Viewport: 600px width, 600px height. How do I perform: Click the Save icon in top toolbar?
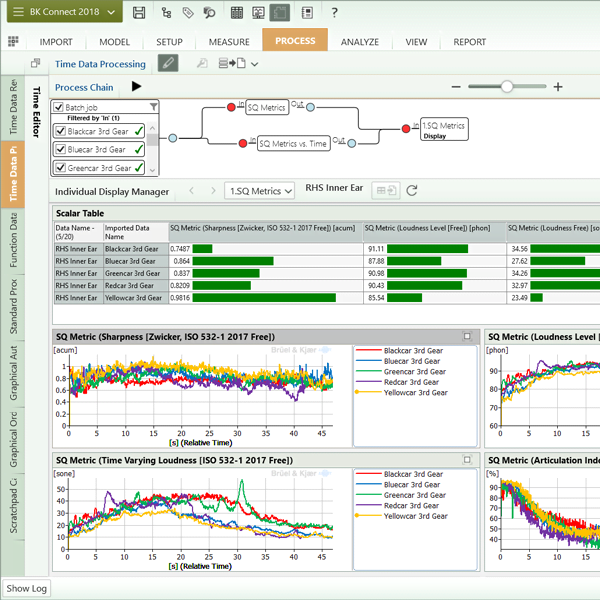click(139, 13)
